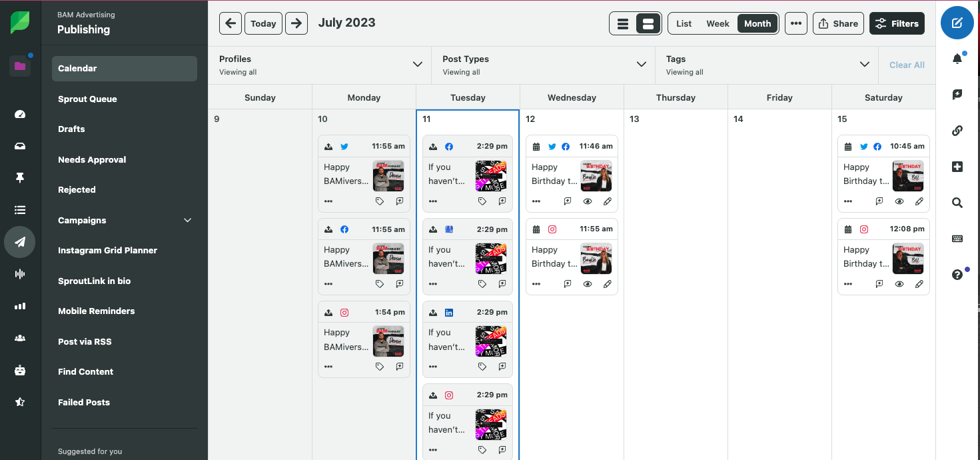Click comment icon on Saturday 12:08 pm post
This screenshot has height=460, width=980.
click(x=879, y=283)
